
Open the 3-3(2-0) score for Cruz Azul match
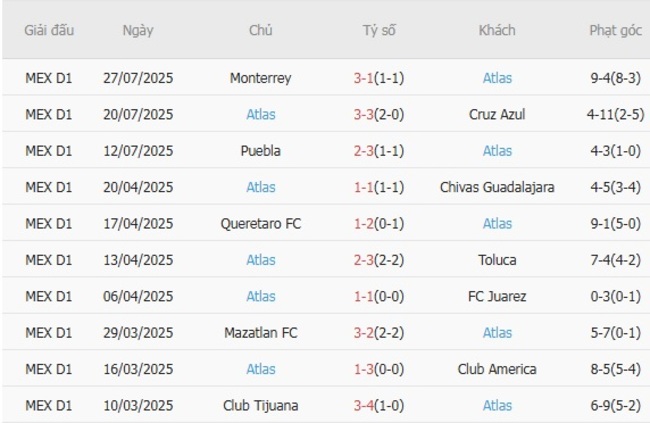(378, 114)
